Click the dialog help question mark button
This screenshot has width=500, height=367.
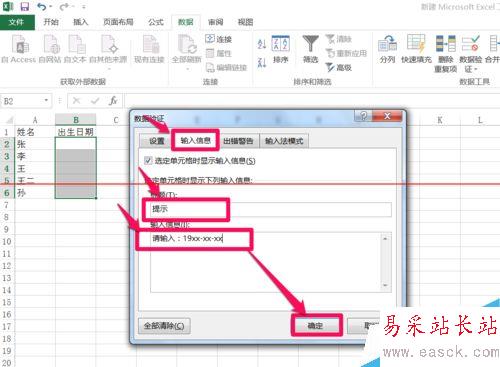tap(363, 116)
